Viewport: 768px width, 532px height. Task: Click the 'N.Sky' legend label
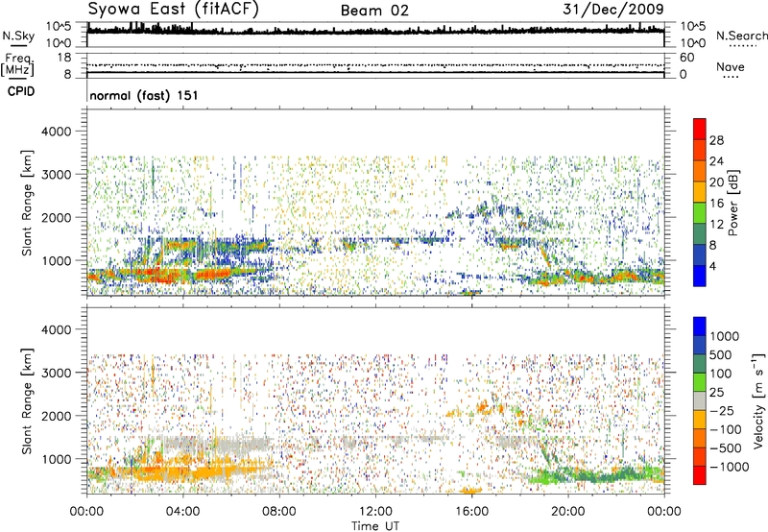pyautogui.click(x=18, y=36)
